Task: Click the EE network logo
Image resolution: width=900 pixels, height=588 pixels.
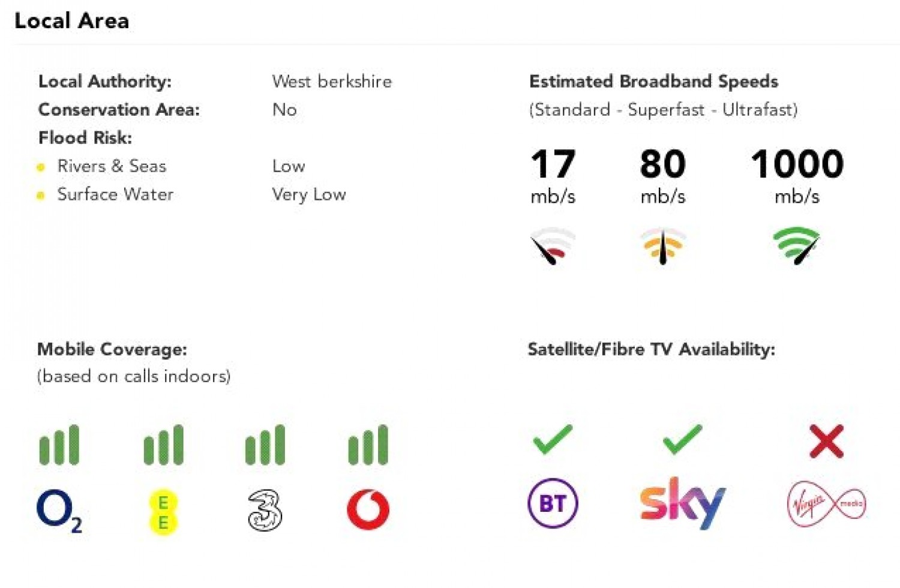Action: click(163, 512)
